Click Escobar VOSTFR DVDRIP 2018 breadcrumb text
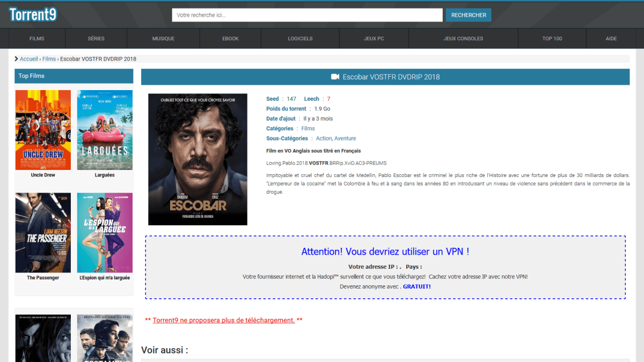Screen dimensions: 644x362 point(98,59)
